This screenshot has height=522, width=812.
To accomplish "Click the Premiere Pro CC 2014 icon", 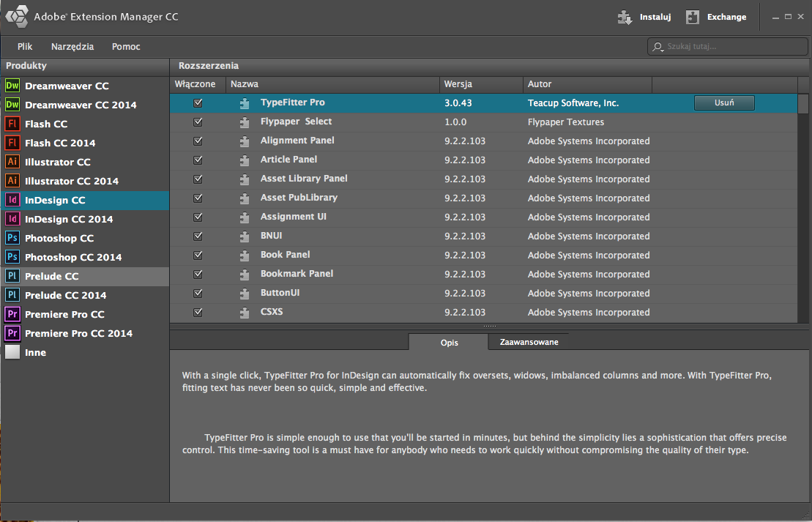I will tap(12, 333).
